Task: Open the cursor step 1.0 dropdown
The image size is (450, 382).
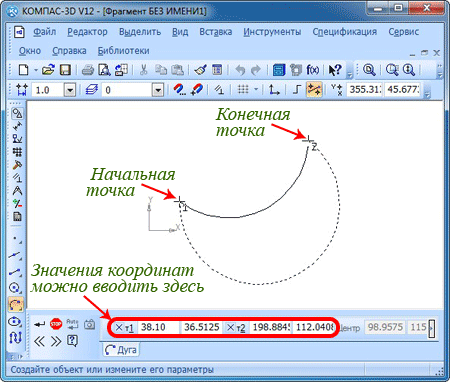Action: (70, 90)
